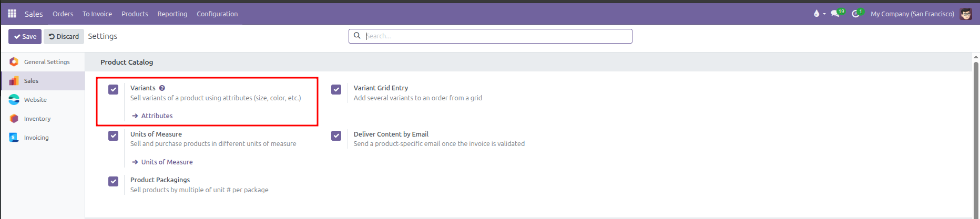
Task: Click the Sales app title
Action: point(34,14)
